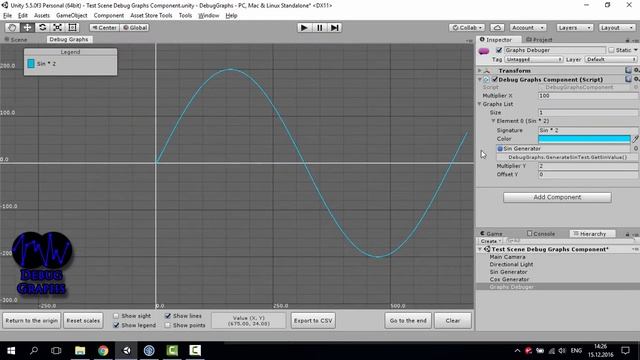This screenshot has width=640, height=360.
Task: Click Reset scales button
Action: click(x=83, y=320)
